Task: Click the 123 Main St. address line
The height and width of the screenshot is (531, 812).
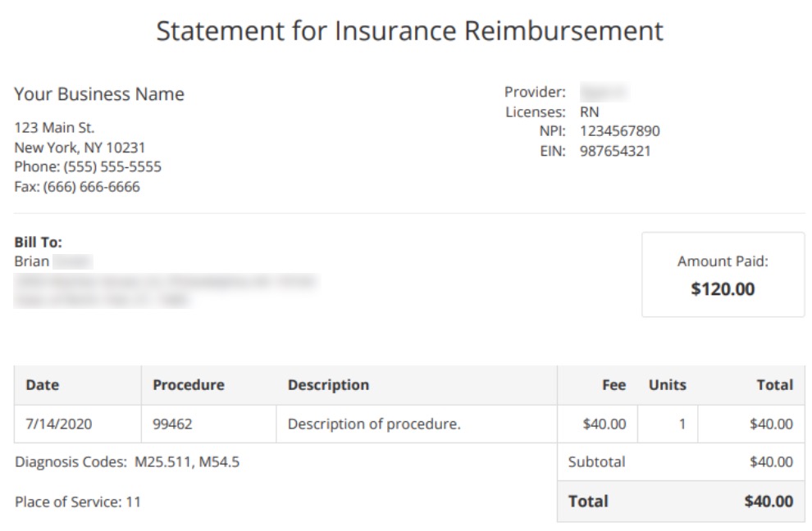Action: [x=54, y=127]
